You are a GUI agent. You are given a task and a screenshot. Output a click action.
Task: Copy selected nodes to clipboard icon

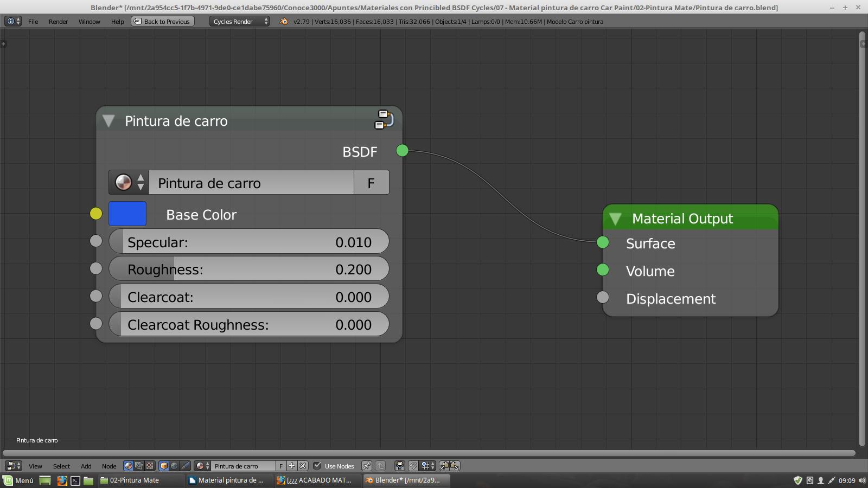pyautogui.click(x=444, y=466)
